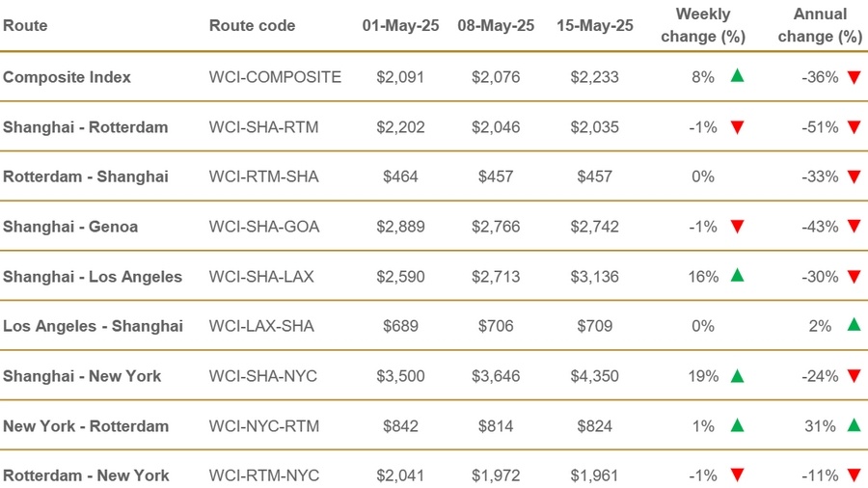Click the $464 Rotterdam - Shanghai price

tap(400, 176)
